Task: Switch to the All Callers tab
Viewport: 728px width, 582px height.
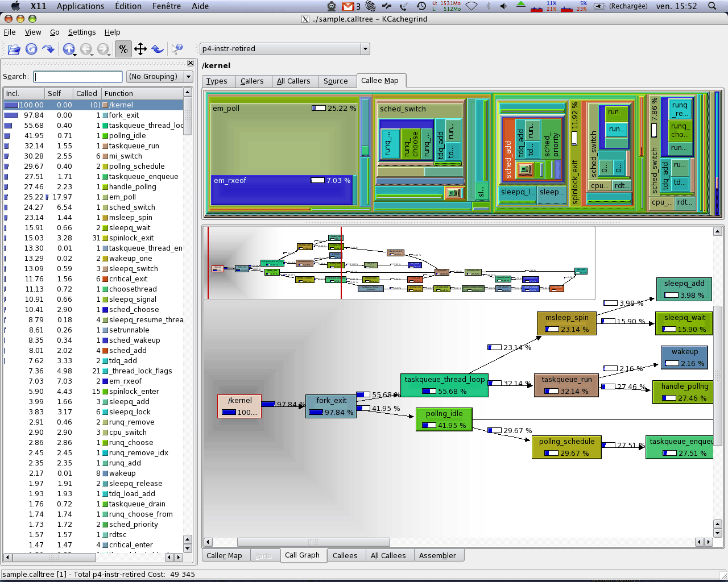Action: (293, 81)
